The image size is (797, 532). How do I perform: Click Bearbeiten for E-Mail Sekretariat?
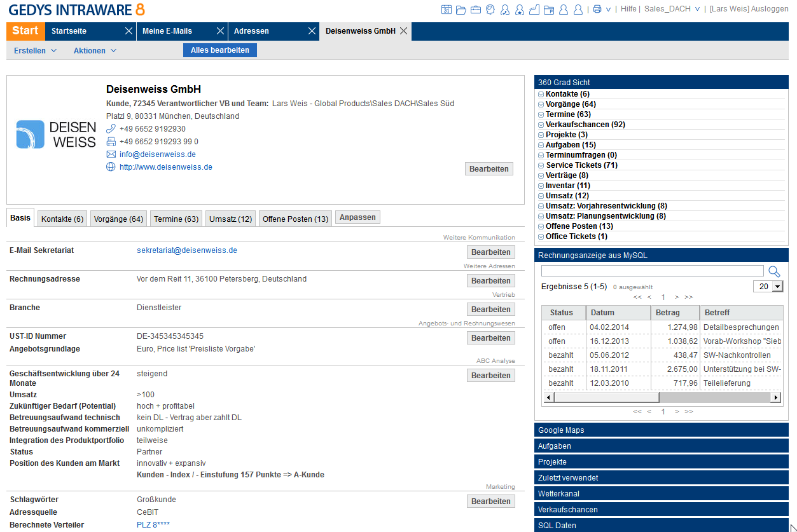point(491,252)
